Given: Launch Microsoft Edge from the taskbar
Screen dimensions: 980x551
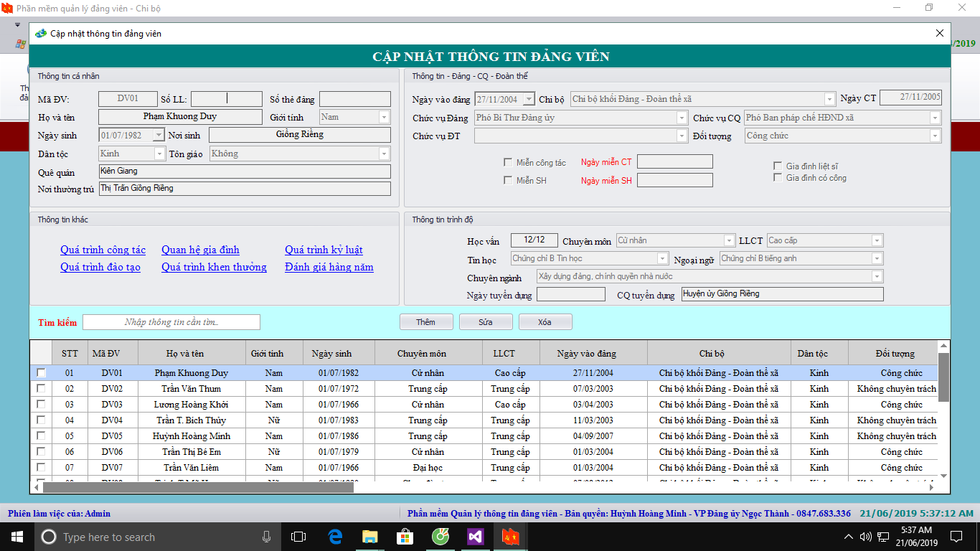Looking at the screenshot, I should (335, 537).
